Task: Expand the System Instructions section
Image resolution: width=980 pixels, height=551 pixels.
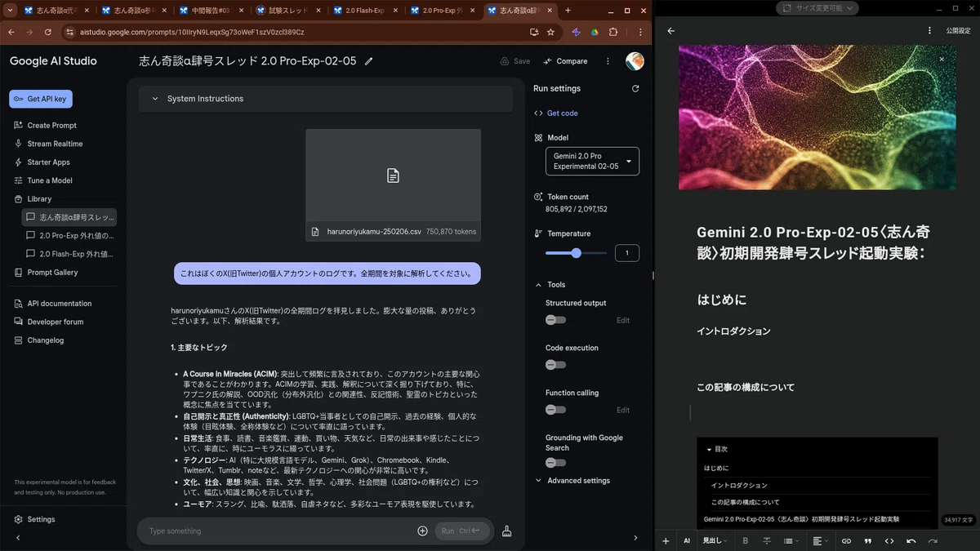Action: (x=325, y=99)
